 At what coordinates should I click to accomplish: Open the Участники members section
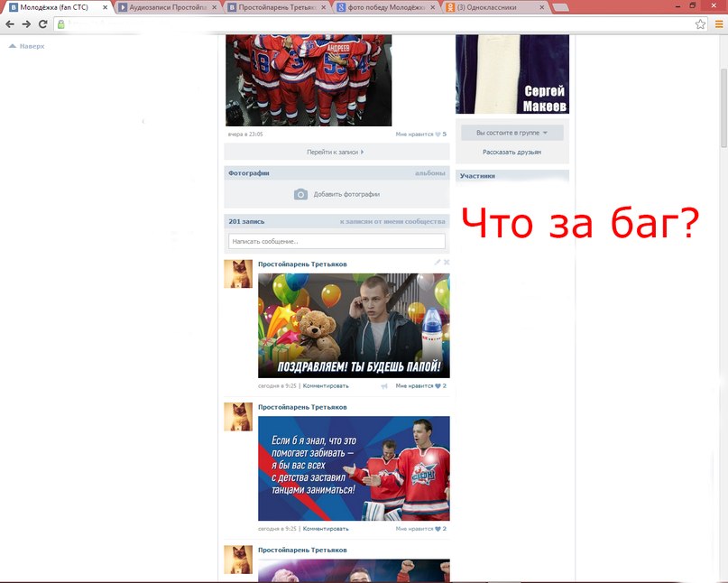click(477, 176)
